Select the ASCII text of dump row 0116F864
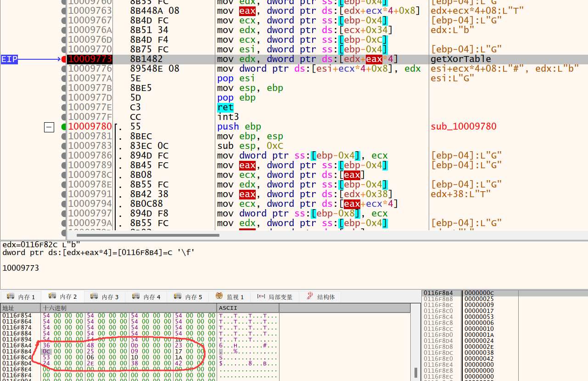 point(248,321)
